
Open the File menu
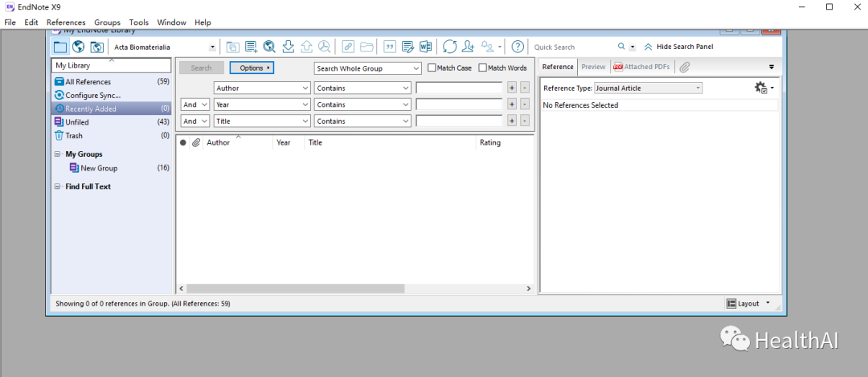click(10, 23)
